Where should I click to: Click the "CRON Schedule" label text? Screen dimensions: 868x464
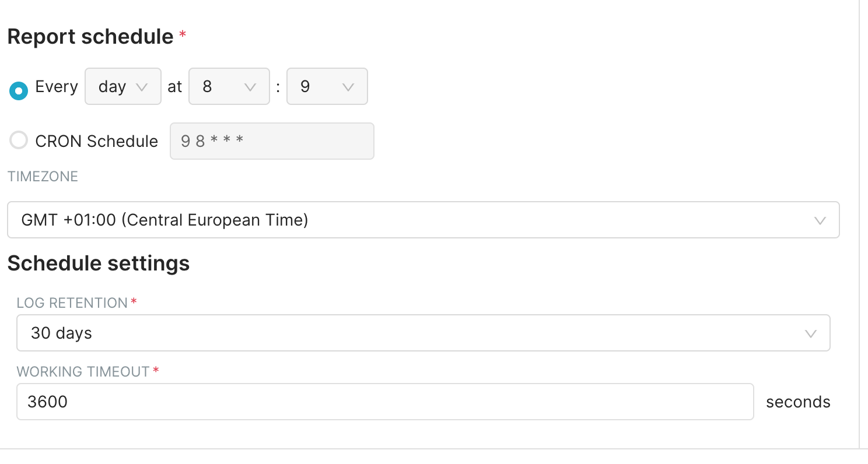click(x=96, y=141)
